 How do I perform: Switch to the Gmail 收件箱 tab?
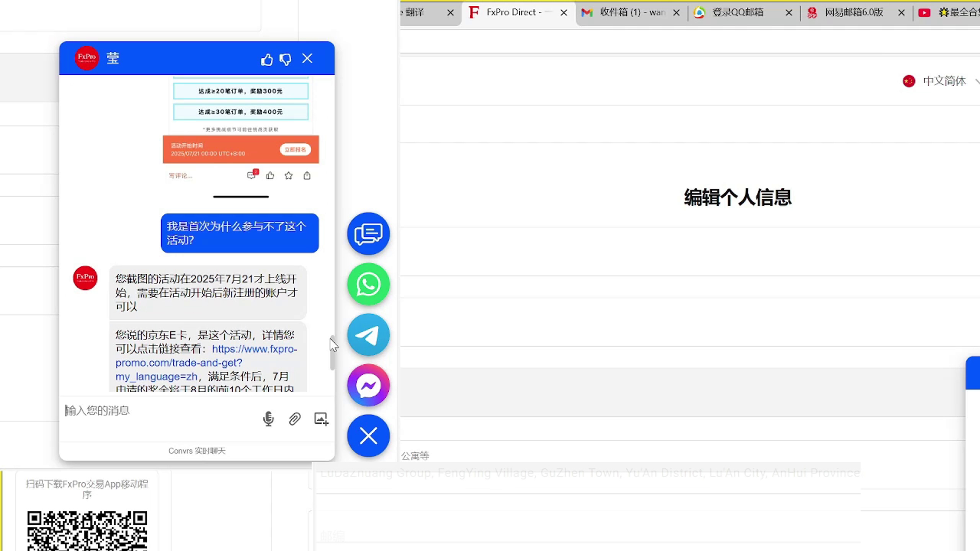[x=632, y=13]
